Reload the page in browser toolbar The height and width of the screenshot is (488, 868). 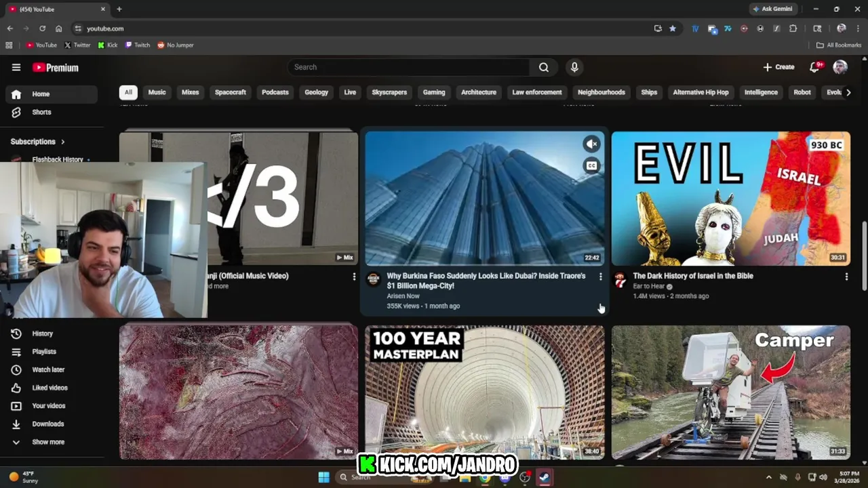tap(42, 28)
